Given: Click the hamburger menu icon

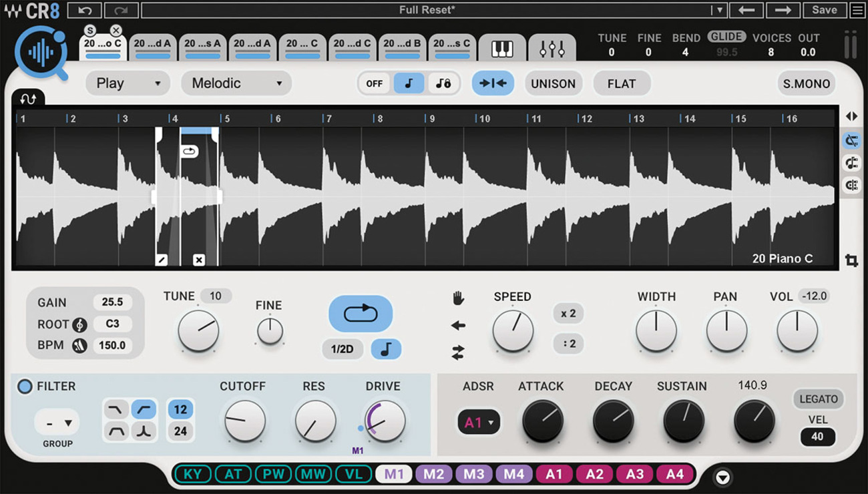Looking at the screenshot, I should click(x=857, y=10).
